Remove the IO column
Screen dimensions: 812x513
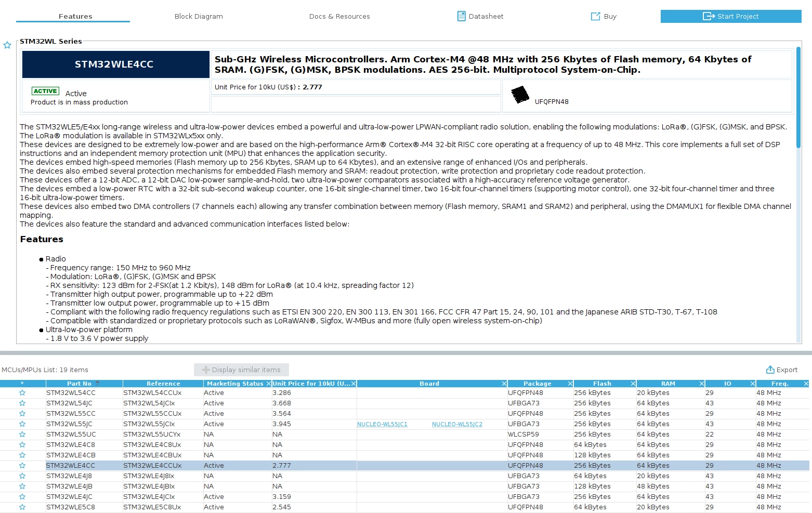pyautogui.click(x=753, y=384)
